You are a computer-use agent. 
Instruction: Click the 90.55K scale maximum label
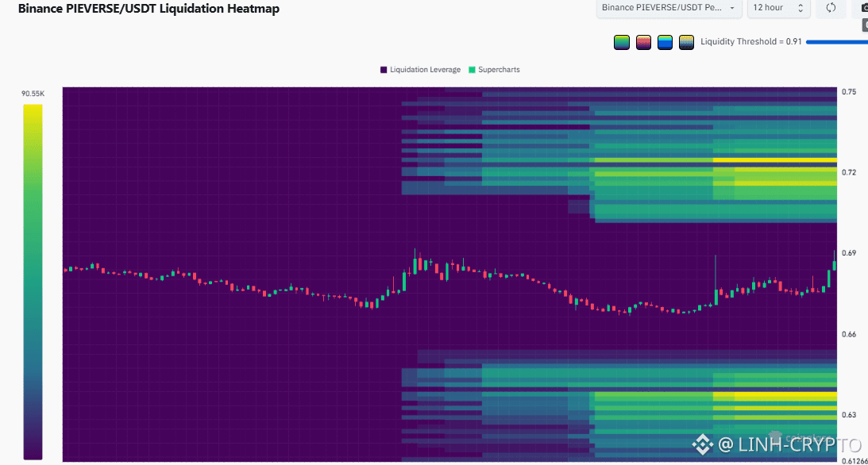33,94
